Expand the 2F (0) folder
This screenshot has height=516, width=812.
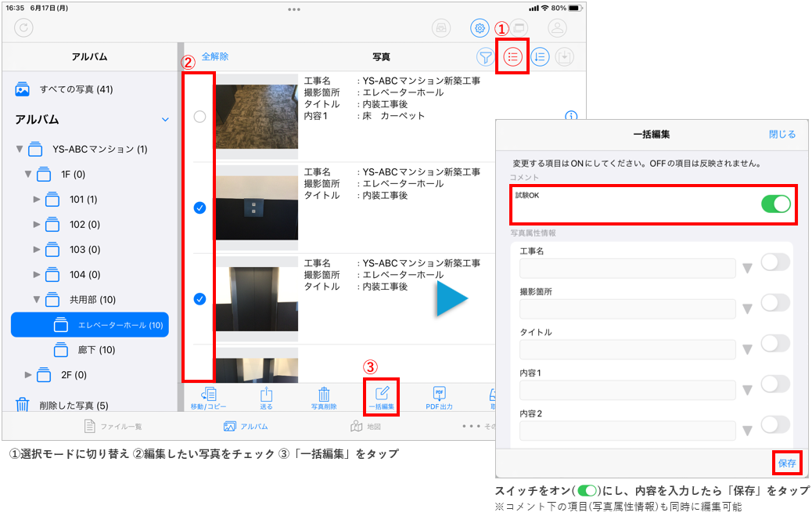click(x=29, y=374)
